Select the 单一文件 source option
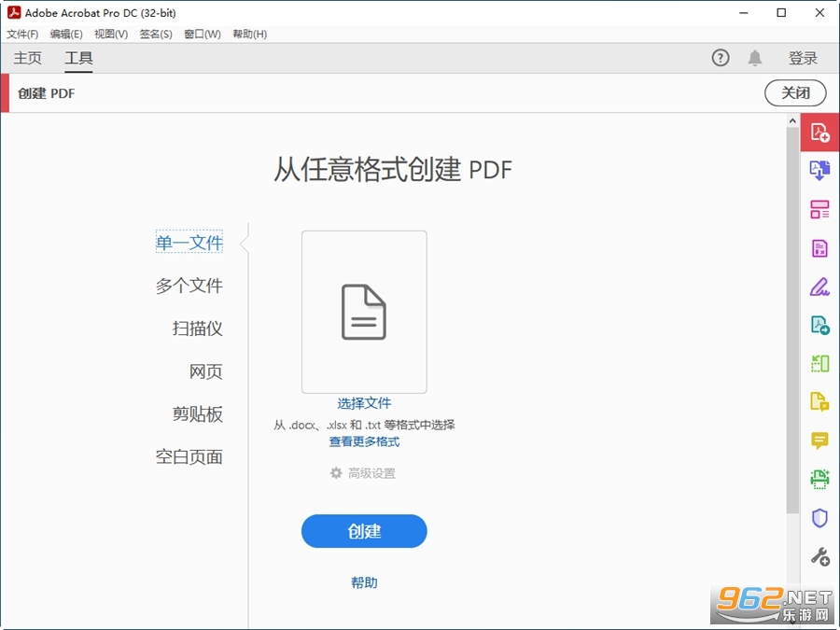Viewport: 840px width, 630px height. click(x=189, y=242)
